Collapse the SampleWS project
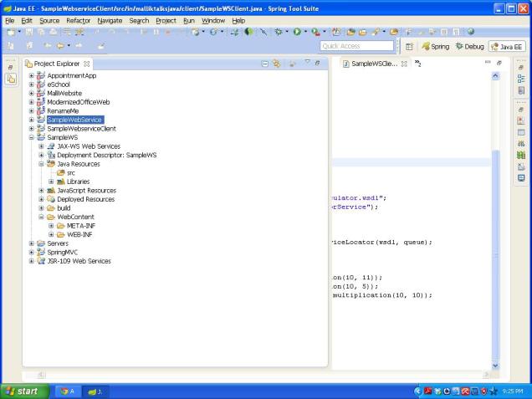 pyautogui.click(x=31, y=137)
